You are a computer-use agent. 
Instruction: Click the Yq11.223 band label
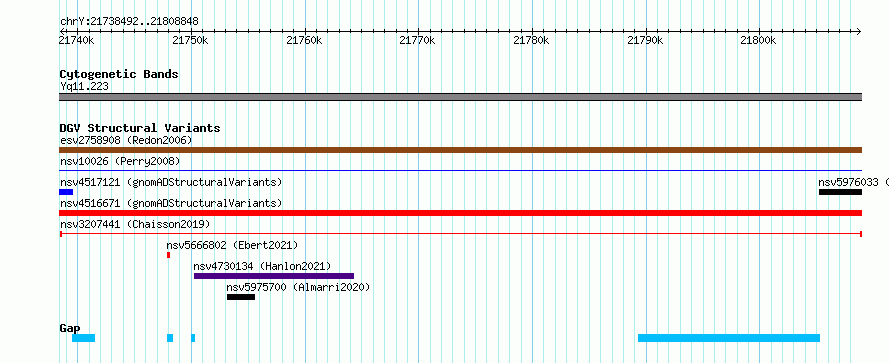coord(85,86)
